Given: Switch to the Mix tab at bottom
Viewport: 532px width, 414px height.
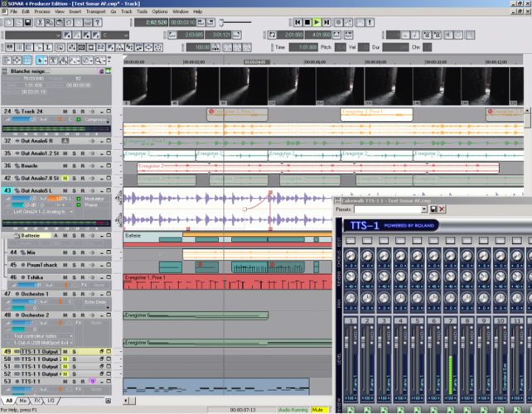Looking at the screenshot, I should point(22,401).
